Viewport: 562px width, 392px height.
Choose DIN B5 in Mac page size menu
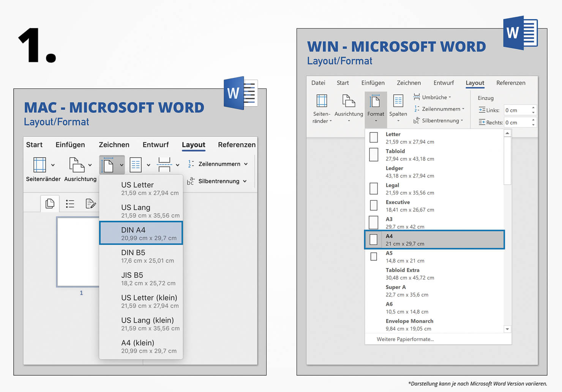click(x=141, y=256)
